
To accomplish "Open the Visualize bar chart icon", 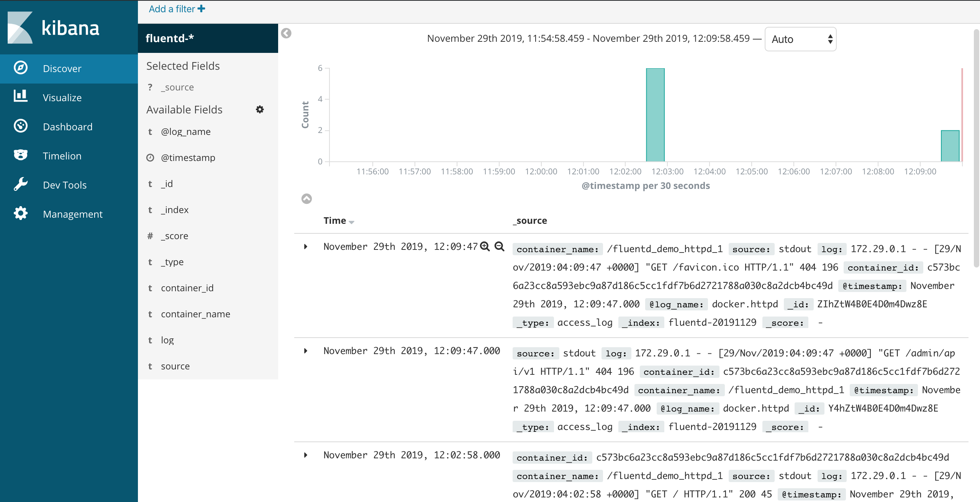I will 21,97.
